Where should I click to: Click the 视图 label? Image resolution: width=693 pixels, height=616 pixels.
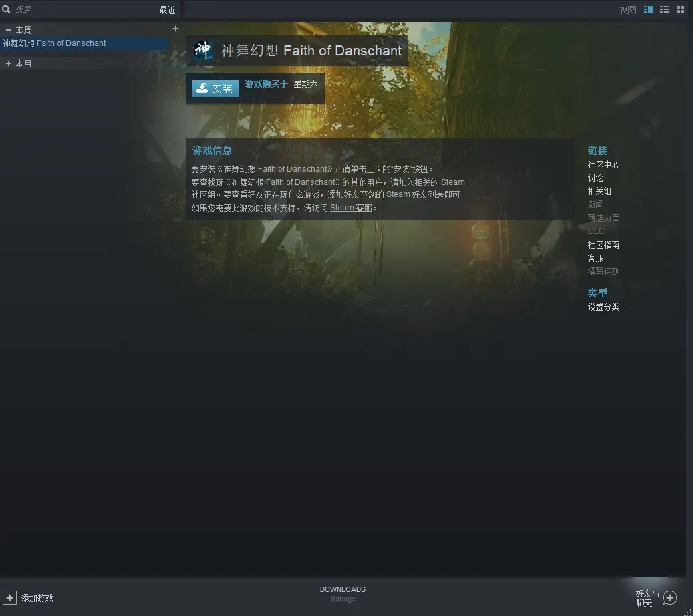(x=628, y=10)
